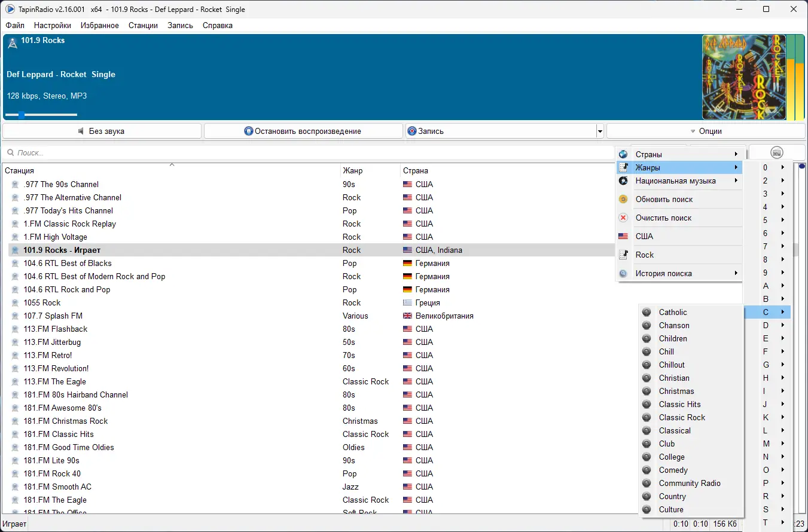This screenshot has width=808, height=532.
Task: Click the station icon for 113.FM Retro!
Action: (x=16, y=355)
